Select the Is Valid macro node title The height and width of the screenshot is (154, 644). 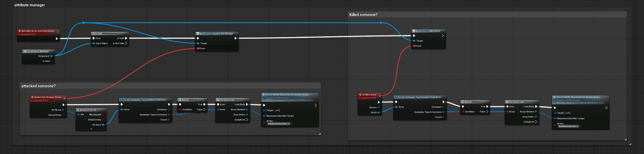pyautogui.click(x=99, y=34)
